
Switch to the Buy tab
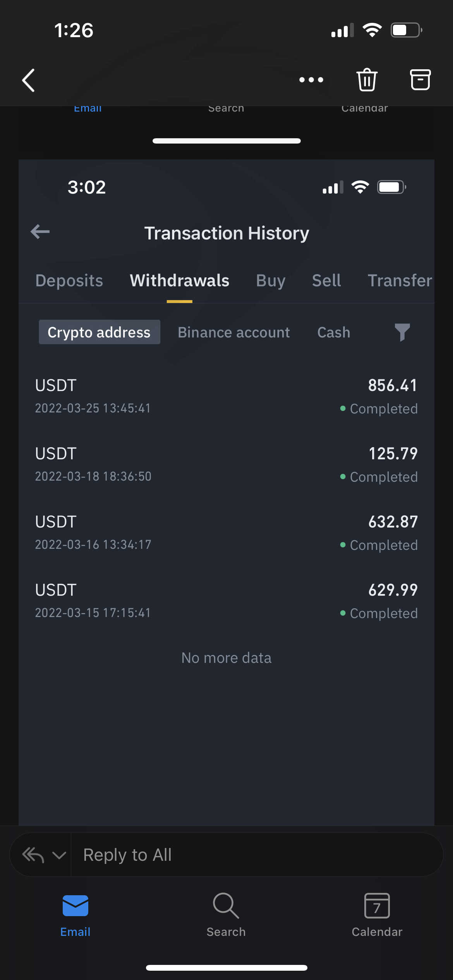[271, 281]
